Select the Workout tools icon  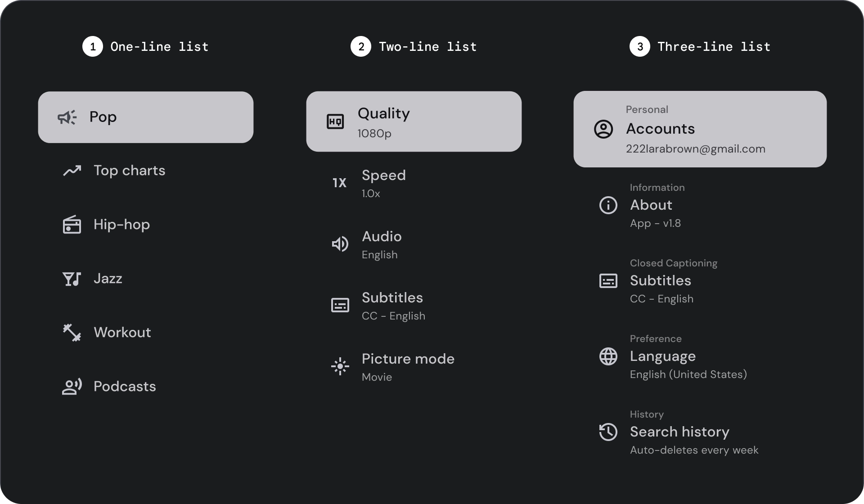[72, 332]
